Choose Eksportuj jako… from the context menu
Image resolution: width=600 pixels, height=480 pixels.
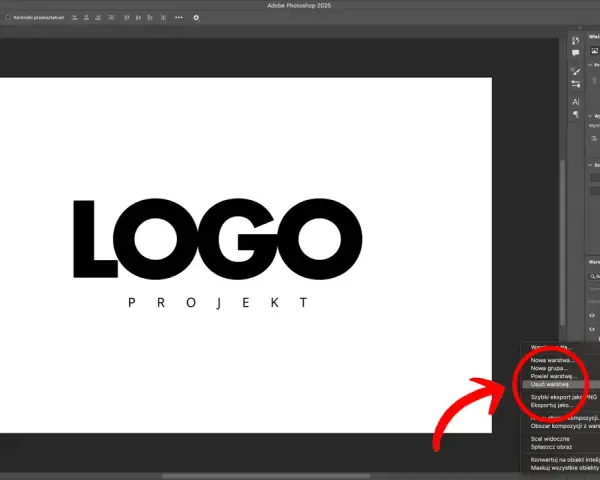pos(552,405)
